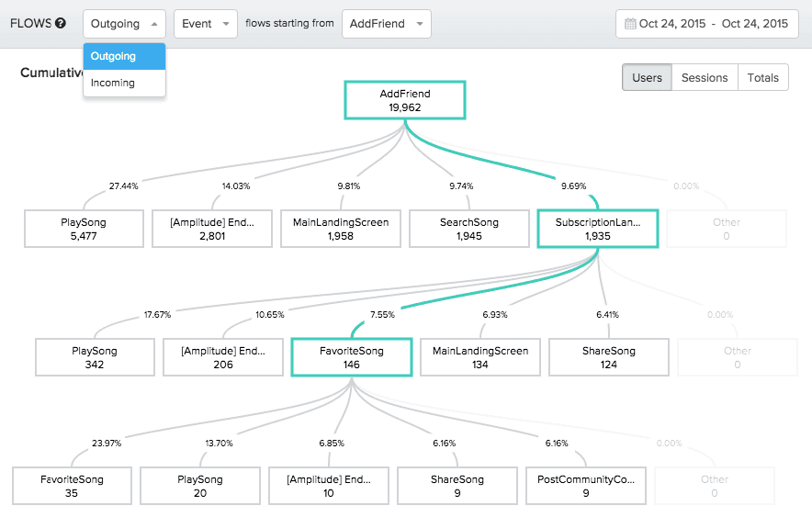Click the highlighted FavoriteSong node with 146
This screenshot has height=517, width=812.
pos(351,357)
